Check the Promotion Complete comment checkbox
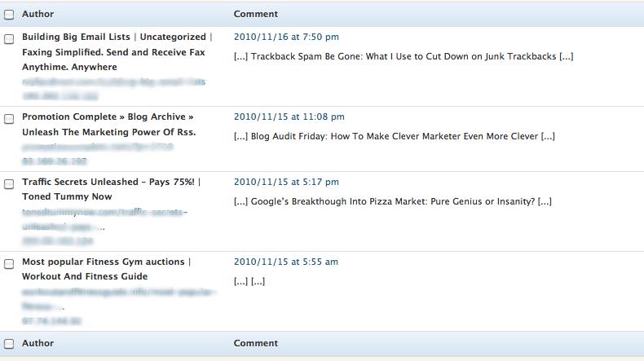 9,119
